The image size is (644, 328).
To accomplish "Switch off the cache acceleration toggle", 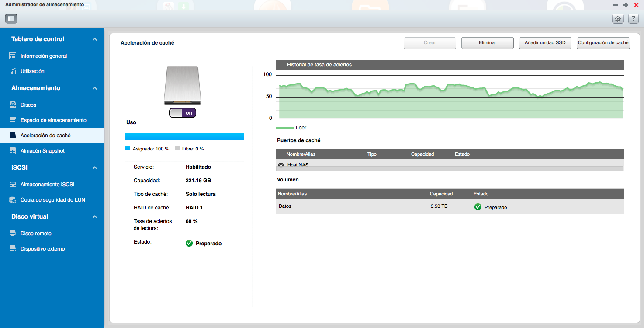I will pos(183,113).
